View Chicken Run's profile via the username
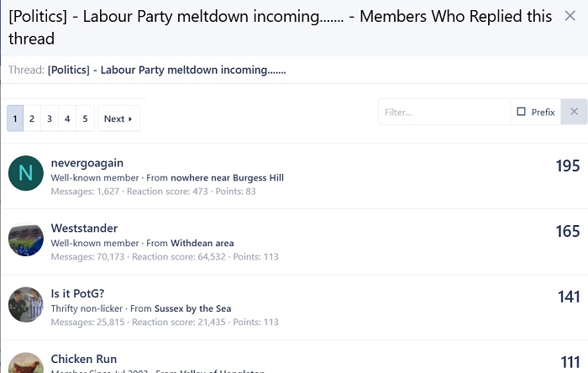The image size is (588, 373). coord(84,359)
